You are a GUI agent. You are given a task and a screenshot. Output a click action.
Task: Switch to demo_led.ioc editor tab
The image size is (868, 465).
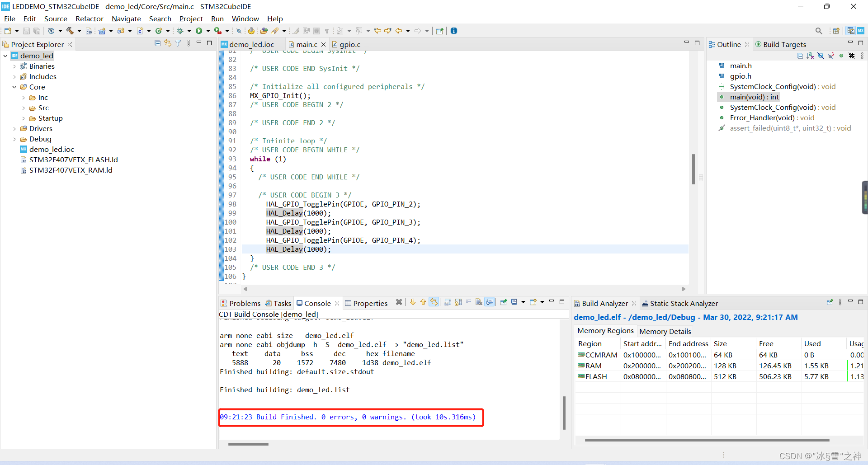(251, 44)
